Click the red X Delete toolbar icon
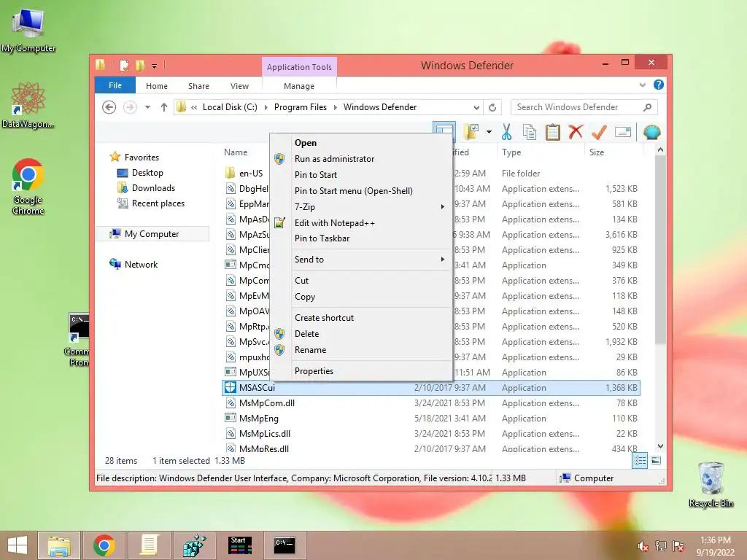This screenshot has height=560, width=747. (x=576, y=131)
